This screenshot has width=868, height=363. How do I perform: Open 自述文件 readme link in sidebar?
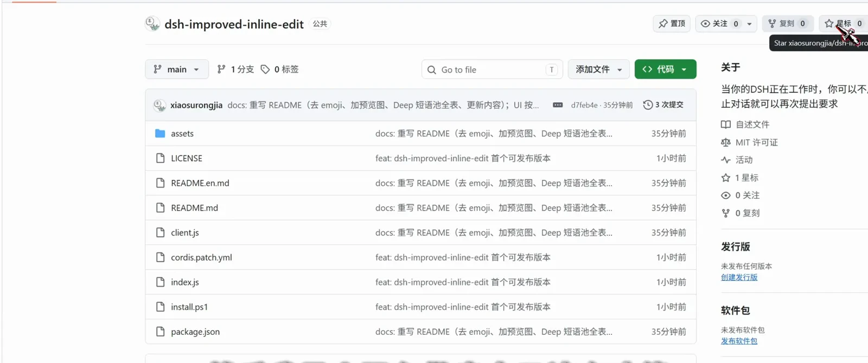tap(745, 125)
